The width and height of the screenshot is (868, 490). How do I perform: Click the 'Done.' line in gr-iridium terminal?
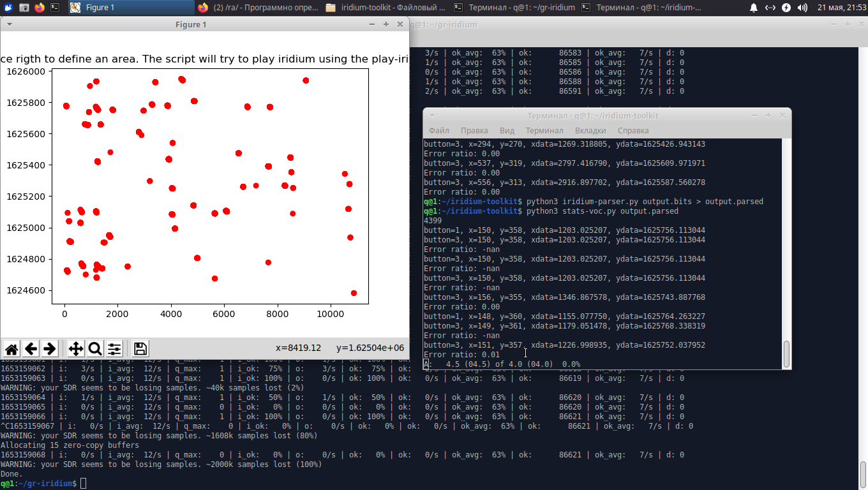pyautogui.click(x=11, y=474)
